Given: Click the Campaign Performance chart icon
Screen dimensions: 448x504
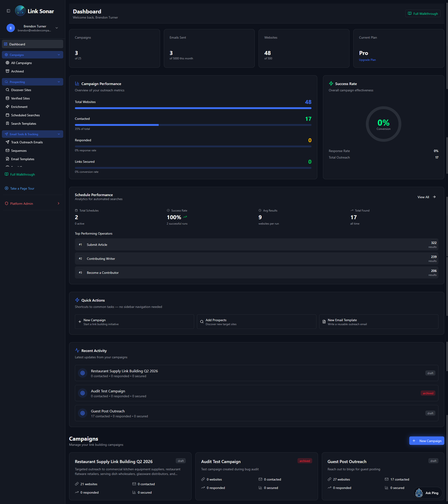Looking at the screenshot, I should tap(77, 84).
